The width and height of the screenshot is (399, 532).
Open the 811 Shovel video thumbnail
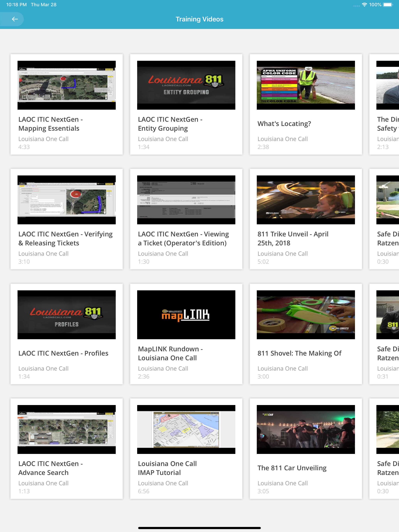coord(306,314)
